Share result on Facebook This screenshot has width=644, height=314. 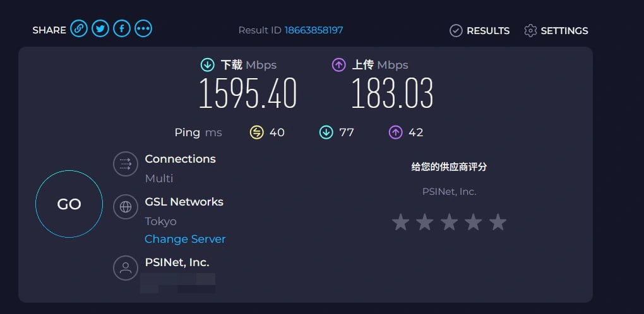[x=122, y=29]
